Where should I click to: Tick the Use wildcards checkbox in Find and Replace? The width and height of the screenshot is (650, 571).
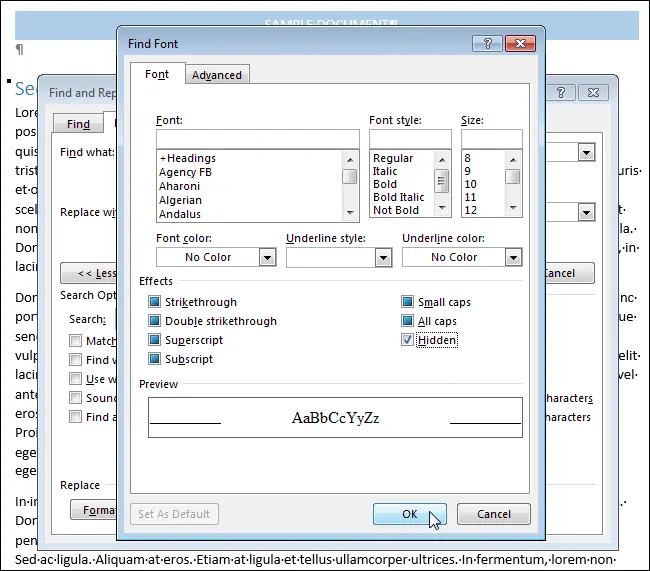75,379
